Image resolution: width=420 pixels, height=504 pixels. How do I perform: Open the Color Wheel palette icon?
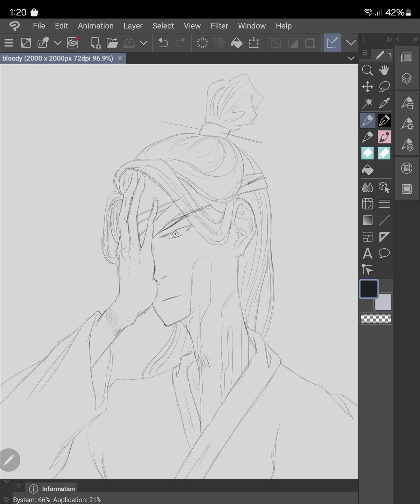click(x=407, y=169)
